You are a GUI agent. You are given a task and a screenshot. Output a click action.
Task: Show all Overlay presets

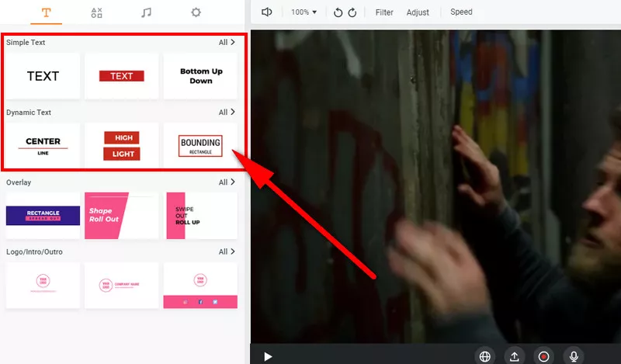click(x=227, y=182)
